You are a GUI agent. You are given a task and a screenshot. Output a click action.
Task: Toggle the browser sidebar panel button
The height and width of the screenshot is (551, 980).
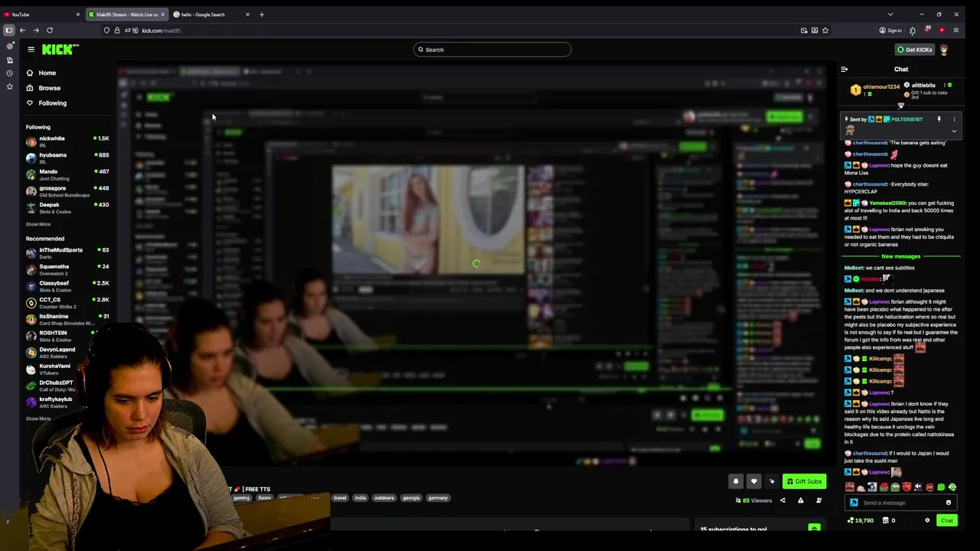point(8,31)
